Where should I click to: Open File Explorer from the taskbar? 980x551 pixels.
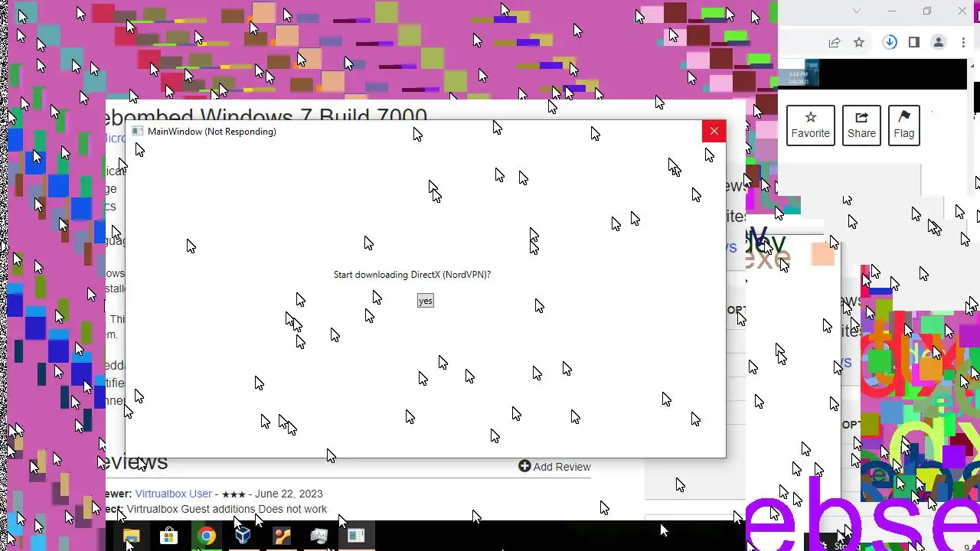[x=132, y=536]
